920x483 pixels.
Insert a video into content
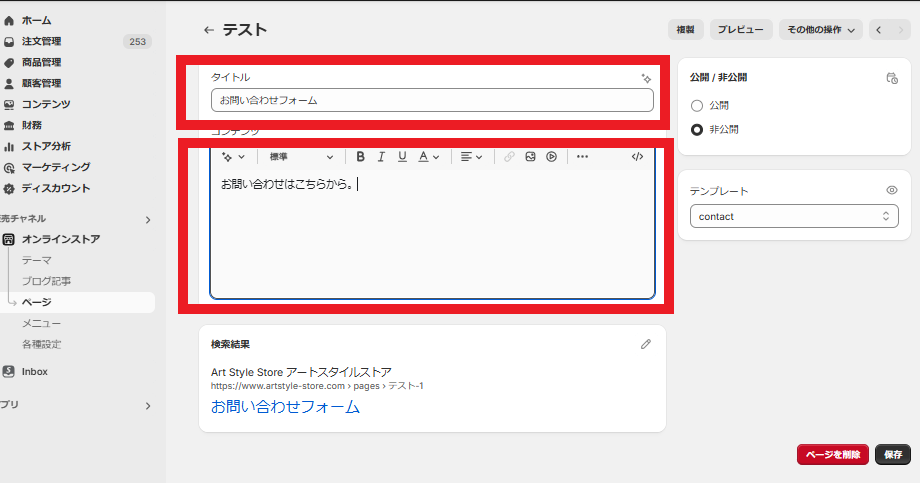point(552,157)
